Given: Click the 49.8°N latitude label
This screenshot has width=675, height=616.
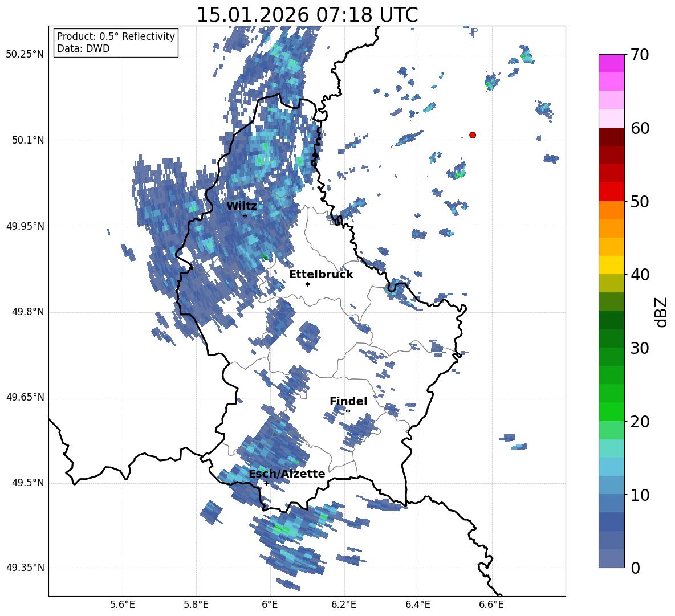Looking at the screenshot, I should pos(28,312).
